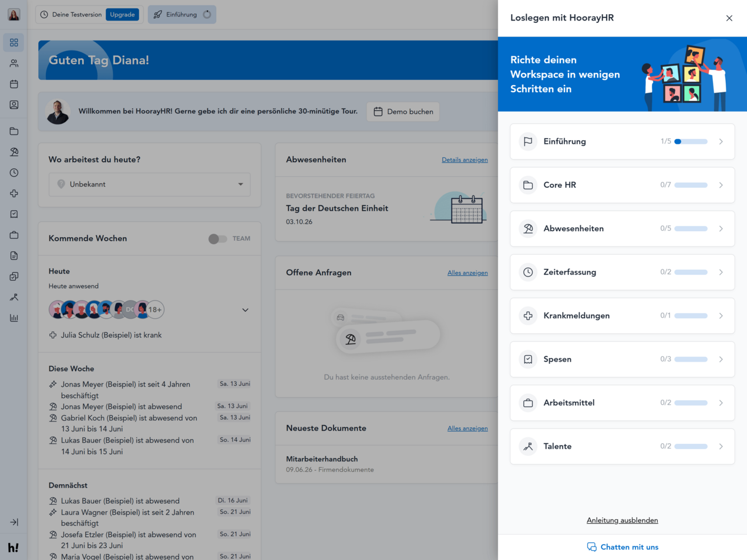
Task: Click the flag icon next to Einführung
Action: 528,141
